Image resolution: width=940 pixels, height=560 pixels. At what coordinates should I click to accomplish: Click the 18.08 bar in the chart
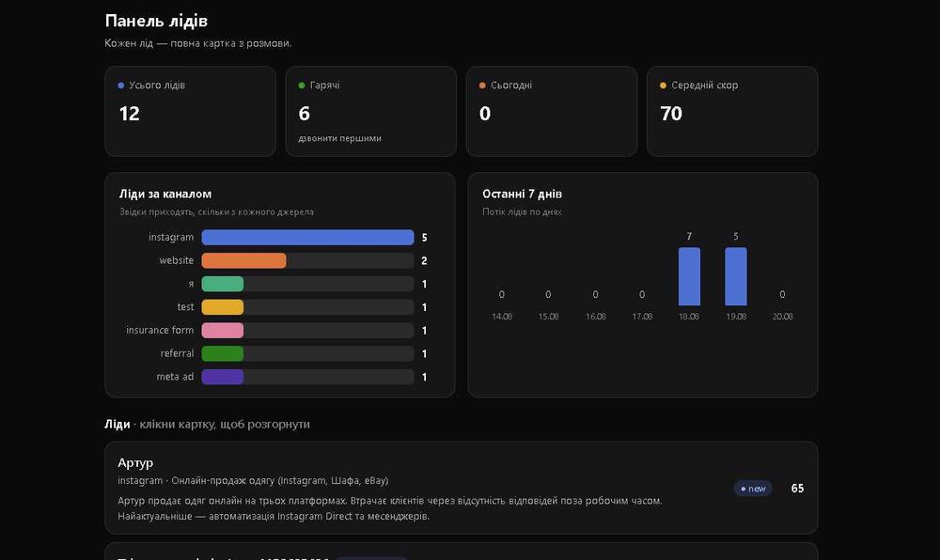point(689,276)
